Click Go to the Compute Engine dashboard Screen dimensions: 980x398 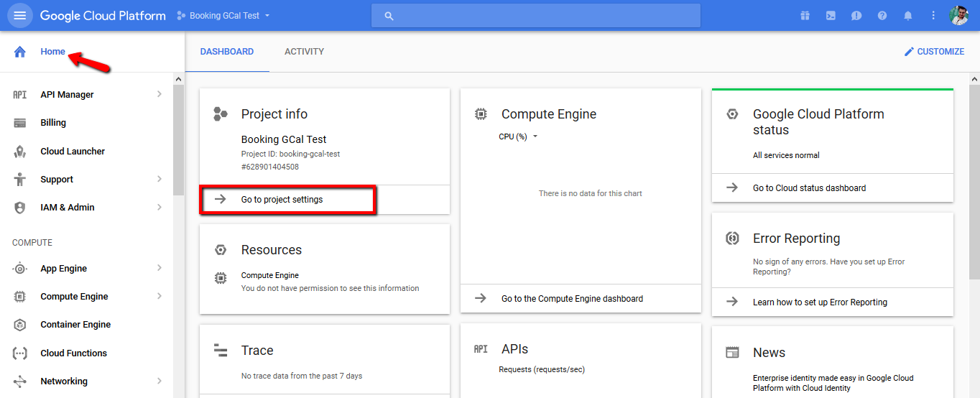click(572, 299)
